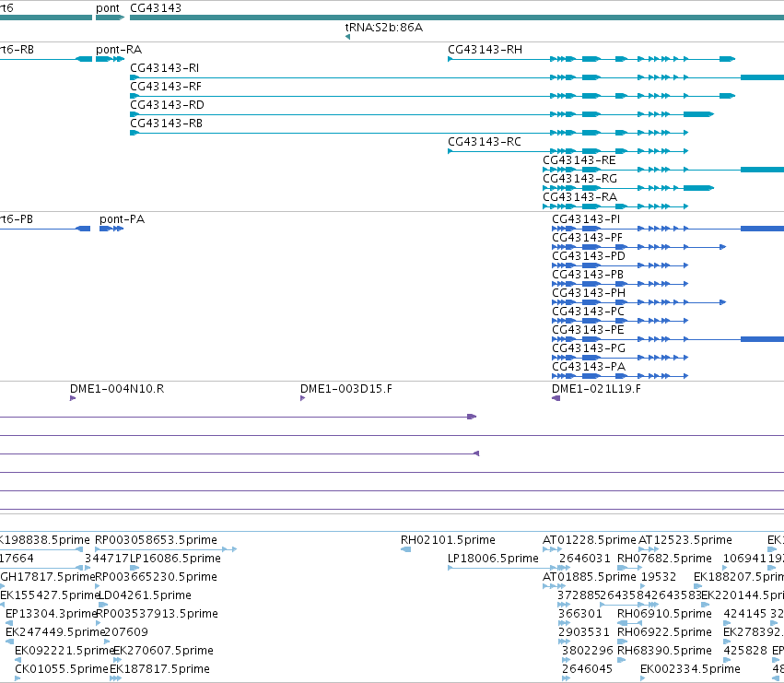Click the CG43143-RD transcript label
Image resolution: width=784 pixels, height=683 pixels.
pyautogui.click(x=167, y=105)
